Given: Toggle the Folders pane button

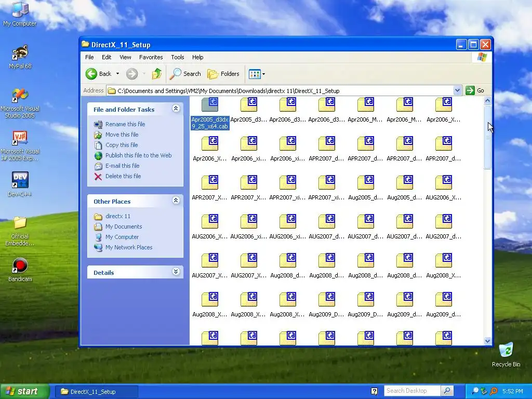Looking at the screenshot, I should coord(223,74).
